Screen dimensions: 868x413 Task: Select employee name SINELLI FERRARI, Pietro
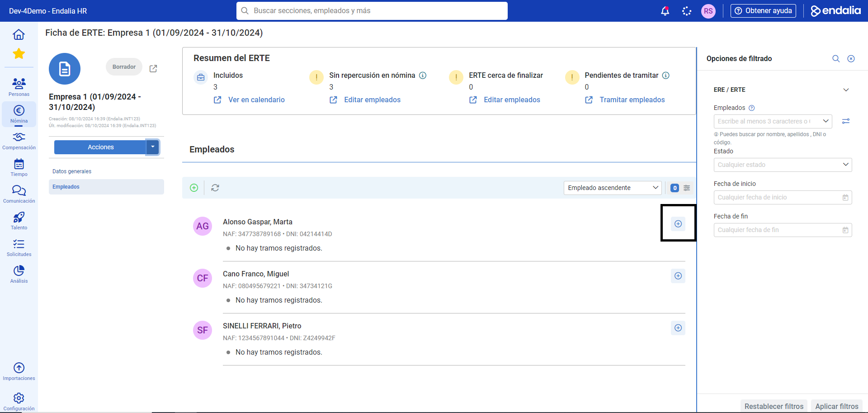[x=262, y=326]
